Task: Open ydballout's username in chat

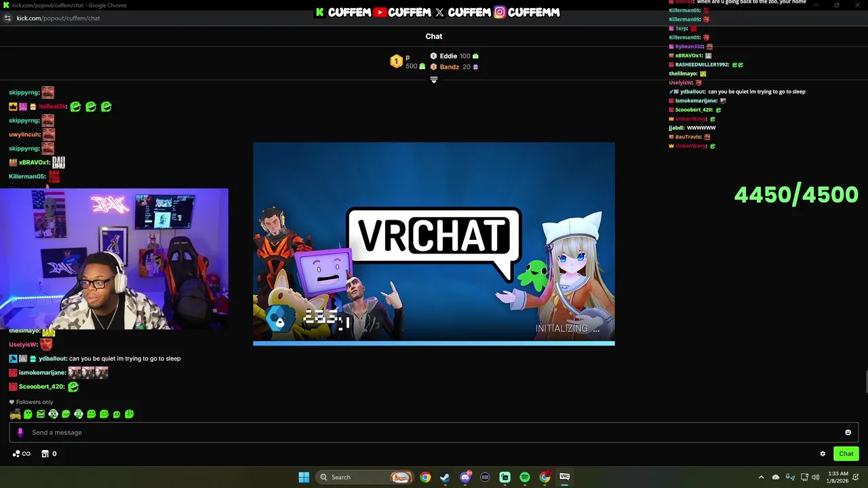Action: 52,359
